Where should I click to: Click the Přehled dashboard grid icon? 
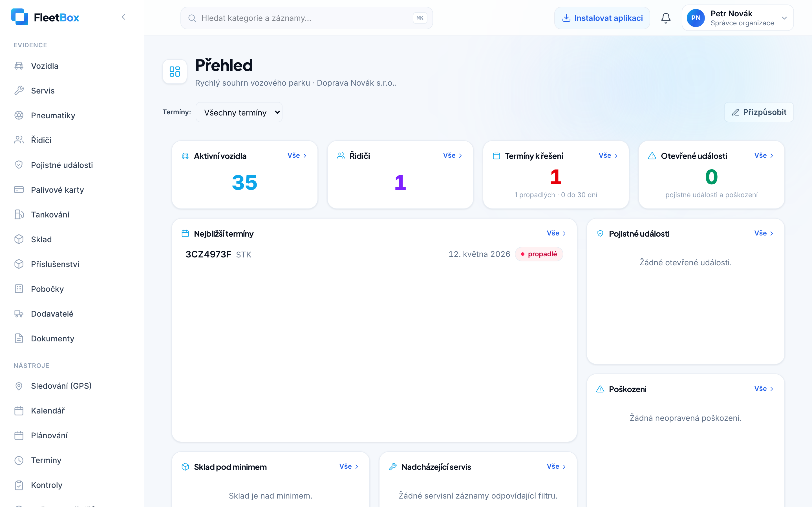pos(175,72)
